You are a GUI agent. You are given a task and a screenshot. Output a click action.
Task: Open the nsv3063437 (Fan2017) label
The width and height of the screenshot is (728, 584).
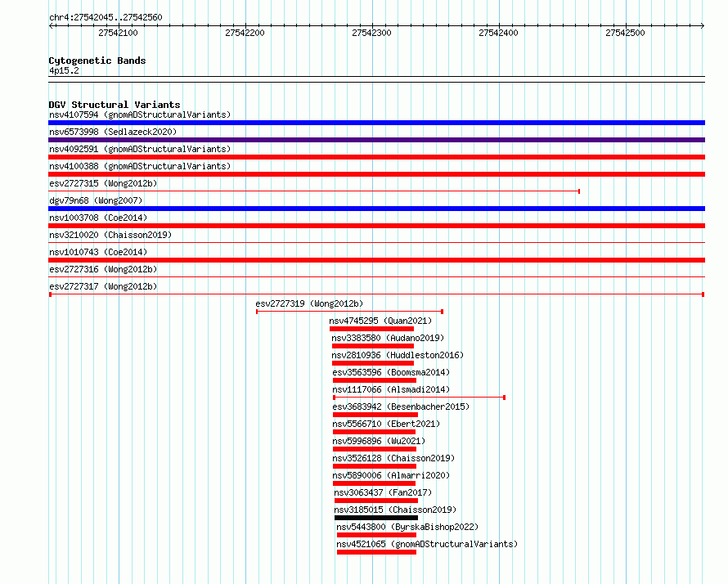(x=383, y=492)
